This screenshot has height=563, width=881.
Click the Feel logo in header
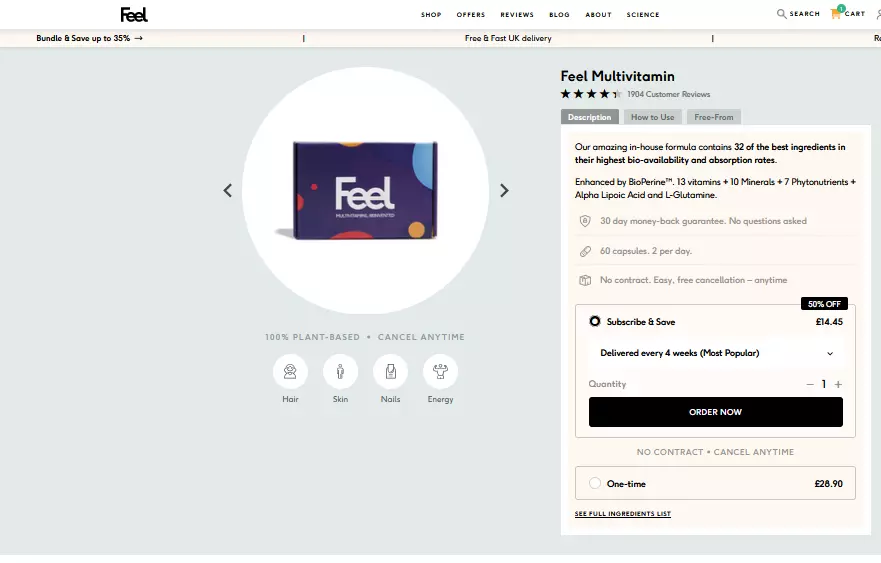134,15
